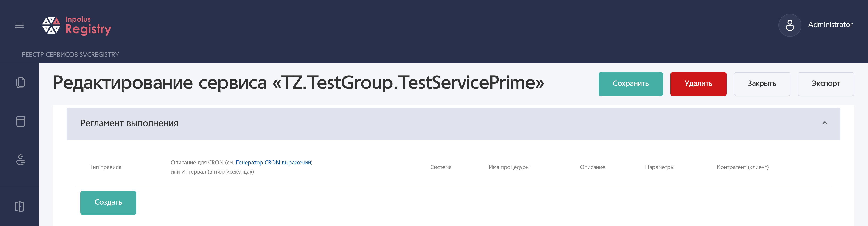Viewport: 868px width, 226px height.
Task: Open the Administrator user avatar
Action: 790,25
